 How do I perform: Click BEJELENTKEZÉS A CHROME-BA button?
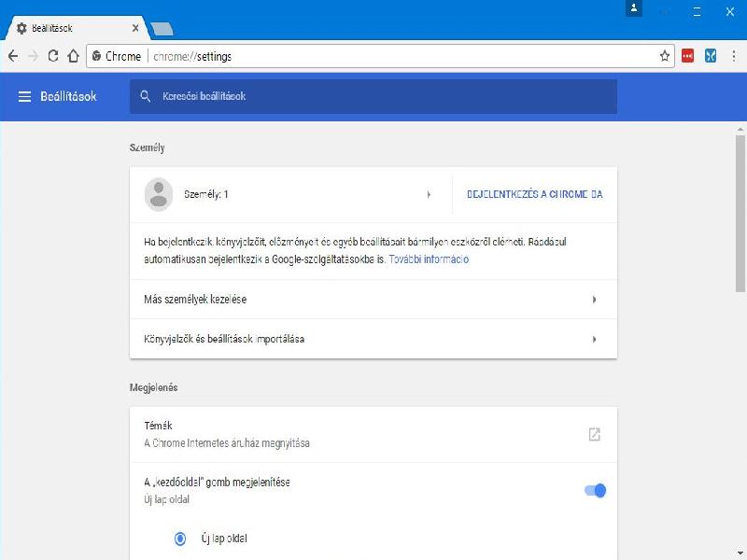point(534,194)
